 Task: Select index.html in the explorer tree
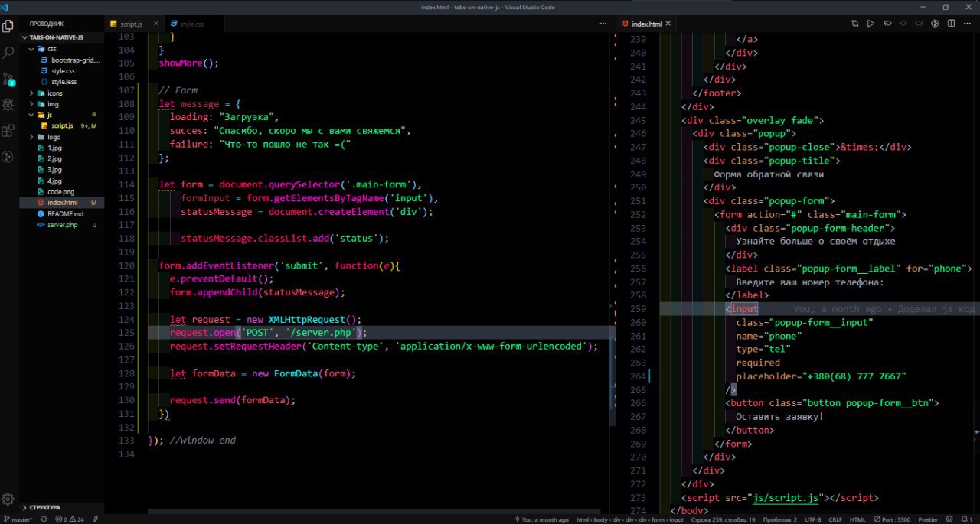point(62,203)
